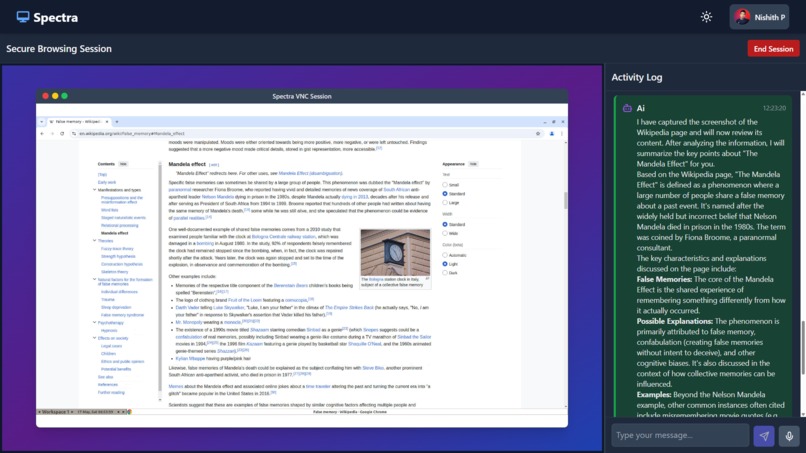Jump to Further reading in contents

point(111,392)
